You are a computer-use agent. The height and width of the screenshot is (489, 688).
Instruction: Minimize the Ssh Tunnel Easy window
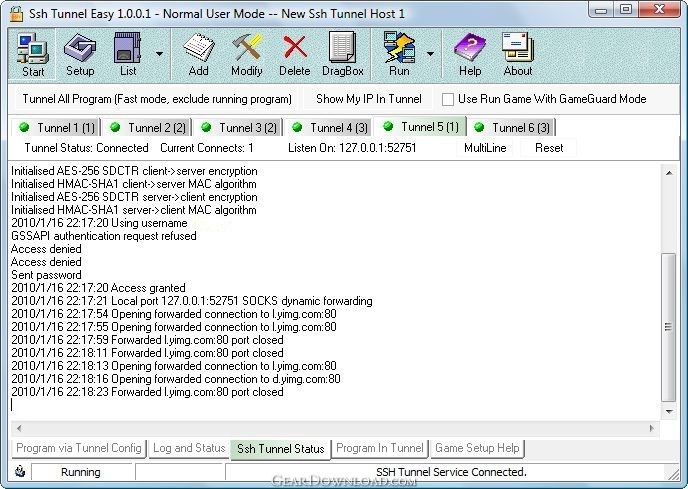point(601,10)
